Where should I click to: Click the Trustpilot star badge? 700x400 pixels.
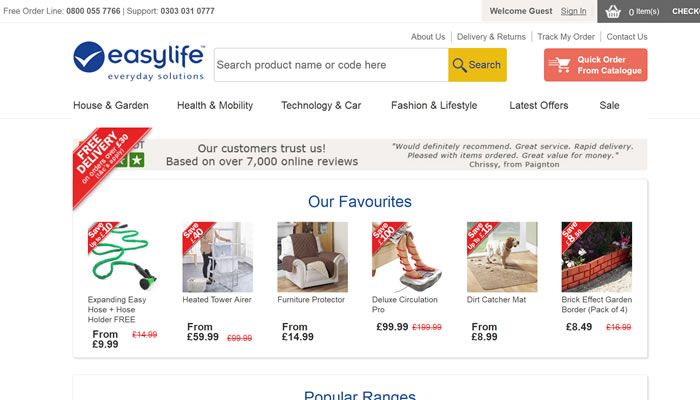137,160
